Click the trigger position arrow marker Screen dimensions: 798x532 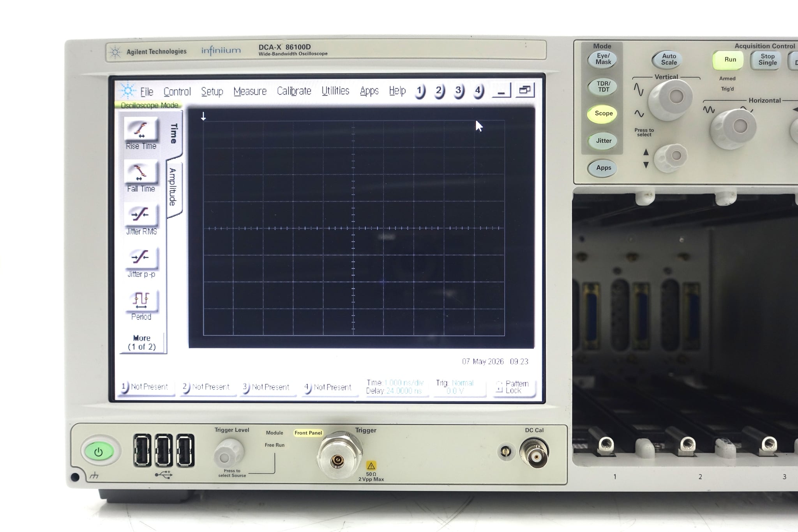[x=203, y=116]
